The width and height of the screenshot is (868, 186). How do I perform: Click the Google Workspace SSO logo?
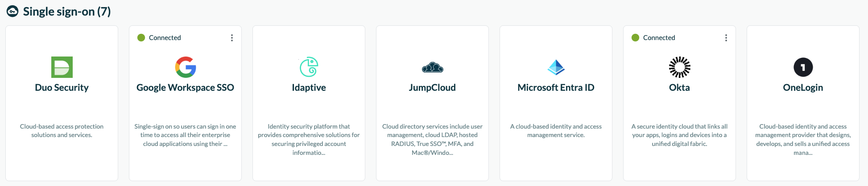click(x=186, y=67)
